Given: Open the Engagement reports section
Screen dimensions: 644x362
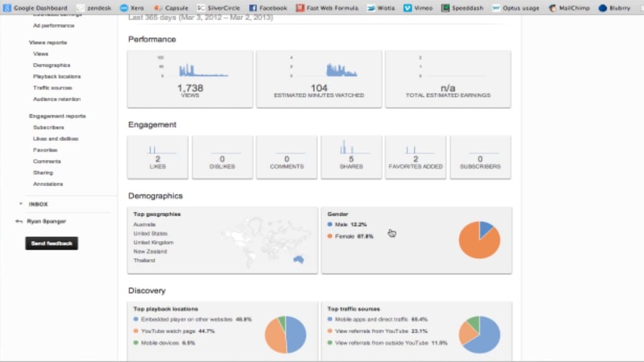Looking at the screenshot, I should (57, 116).
